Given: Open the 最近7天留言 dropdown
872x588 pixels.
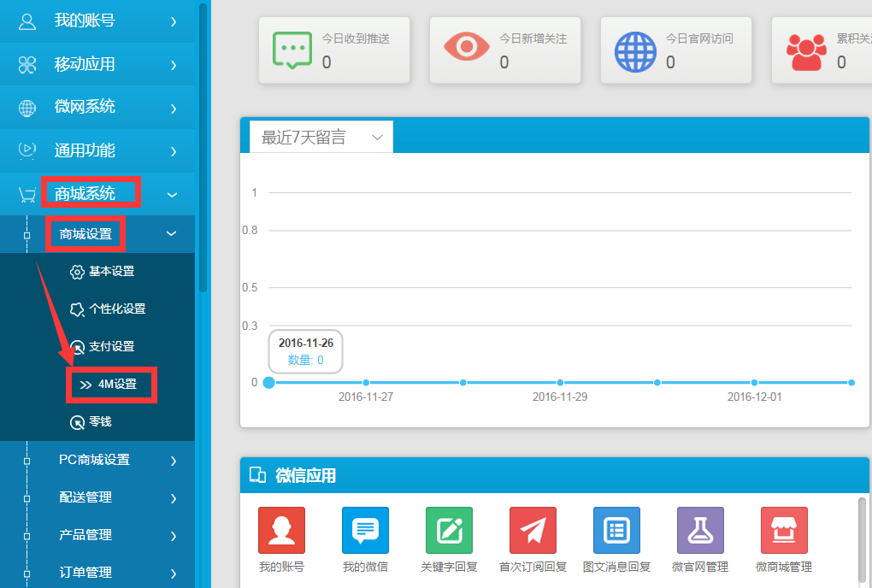Looking at the screenshot, I should pos(321,138).
